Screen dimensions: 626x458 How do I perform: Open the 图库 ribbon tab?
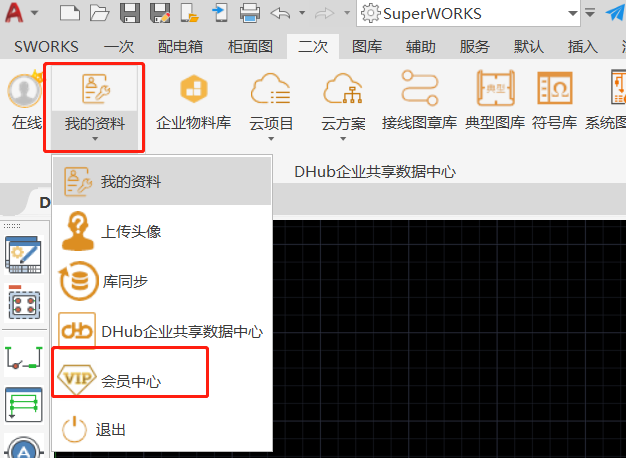(367, 47)
